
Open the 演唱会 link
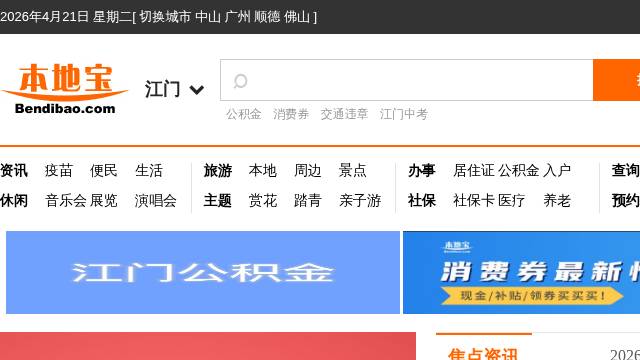156,200
